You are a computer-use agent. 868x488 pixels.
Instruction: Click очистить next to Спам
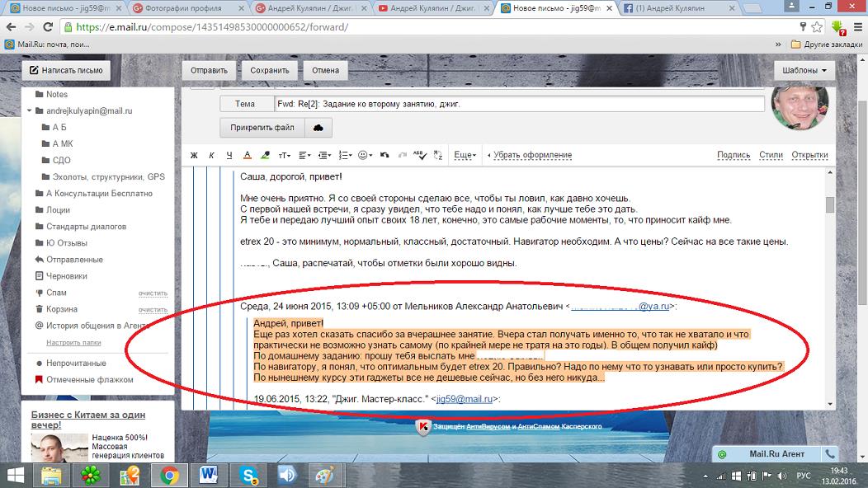(153, 293)
